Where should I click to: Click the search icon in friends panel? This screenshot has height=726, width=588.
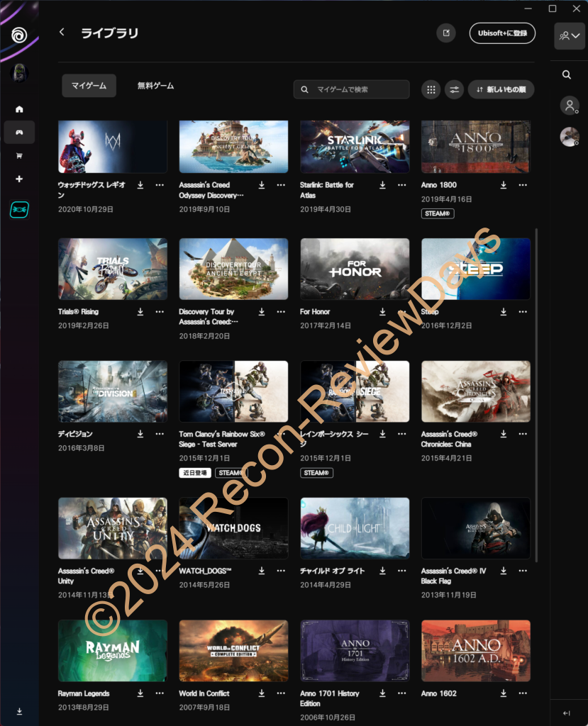click(567, 74)
